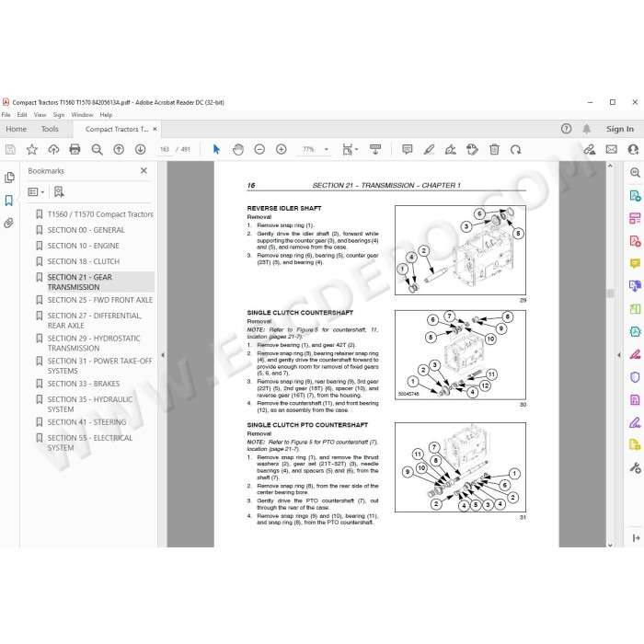Open the Window menu
Viewport: 644px width, 644px height.
point(82,115)
